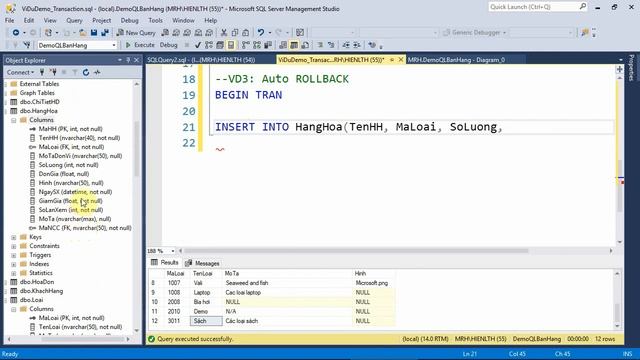Expand the Statistics folder
This screenshot has height=360, width=640.
[x=13, y=273]
